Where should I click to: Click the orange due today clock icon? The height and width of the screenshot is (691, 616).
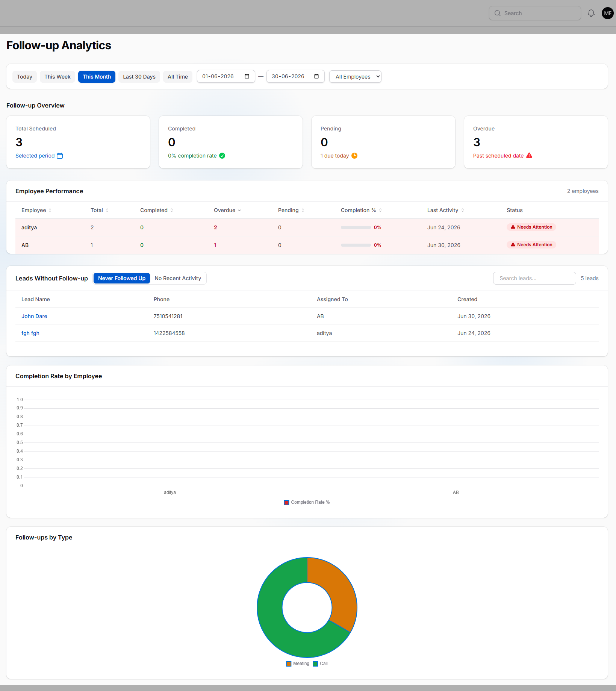354,156
